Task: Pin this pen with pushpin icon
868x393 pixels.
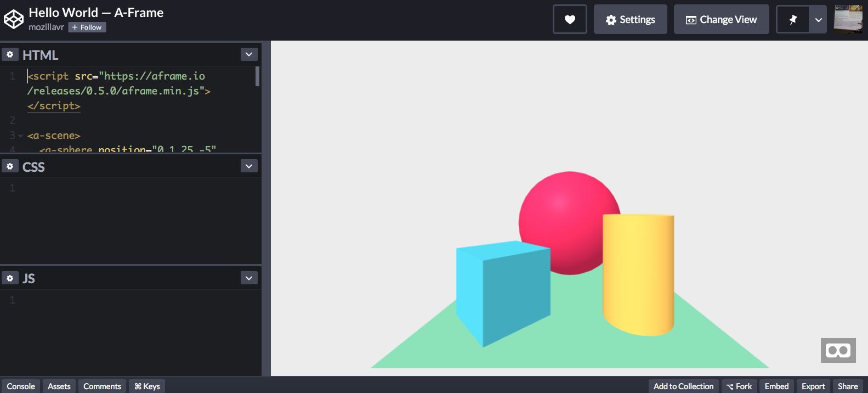Action: 793,19
